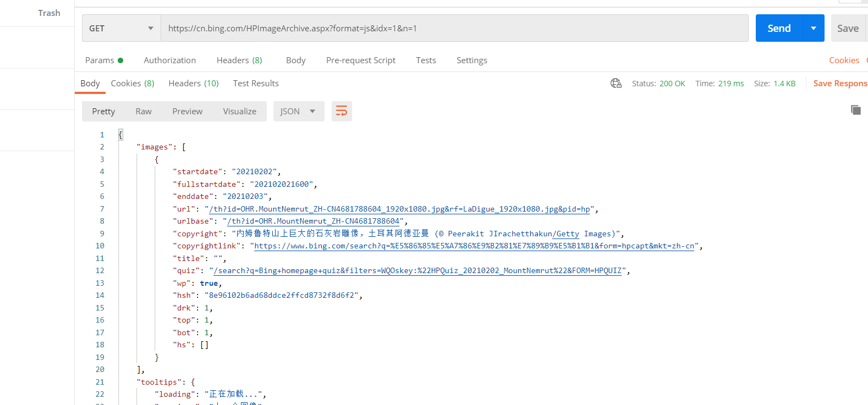868x405 pixels.
Task: Click the "hs" empty array on line 18
Action: [x=204, y=345]
